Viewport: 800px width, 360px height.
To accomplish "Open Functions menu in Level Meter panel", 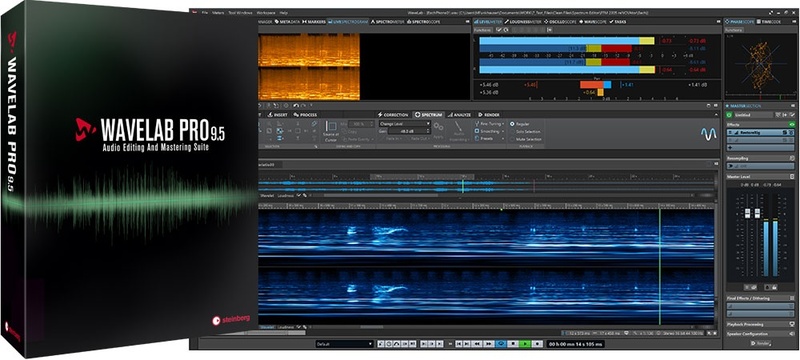I will coord(483,30).
